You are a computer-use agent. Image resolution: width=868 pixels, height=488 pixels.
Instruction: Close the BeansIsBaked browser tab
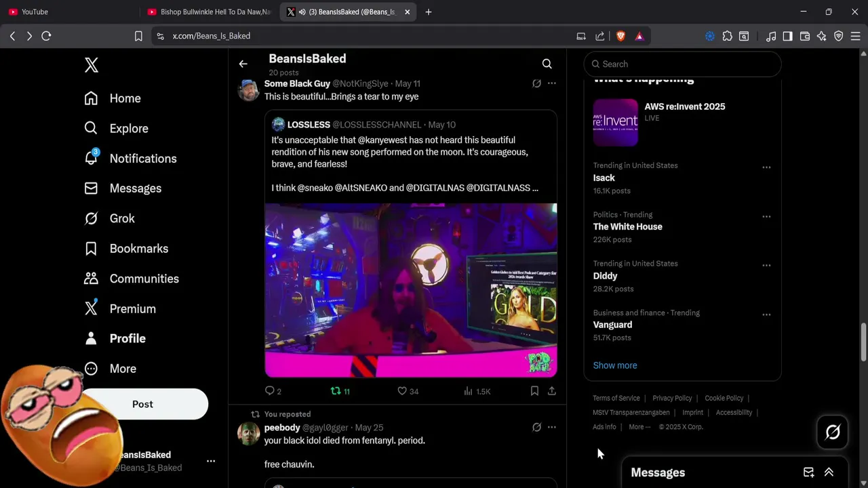click(407, 12)
